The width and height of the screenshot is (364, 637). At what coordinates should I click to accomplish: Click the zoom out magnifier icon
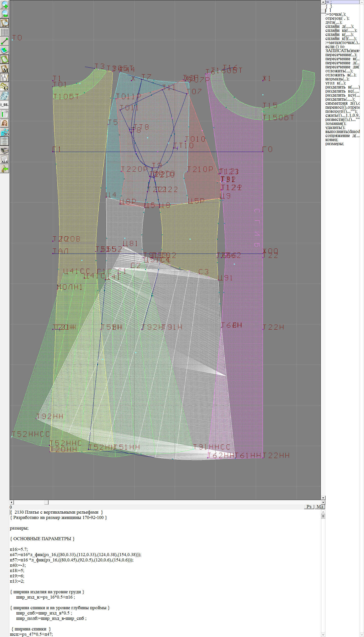[5, 14]
